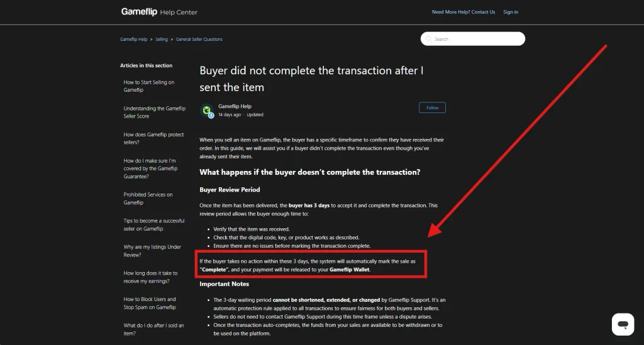This screenshot has width=644, height=345.
Task: Open How to Start Selling on Gameflip article
Action: (148, 86)
